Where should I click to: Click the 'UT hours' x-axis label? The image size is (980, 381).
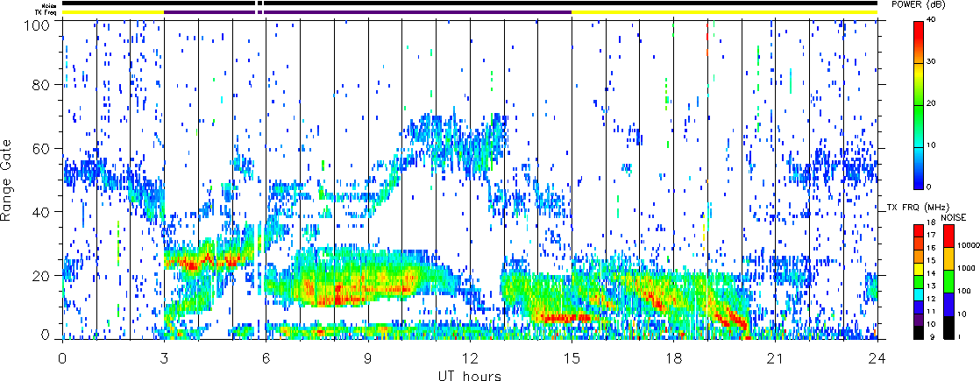[469, 375]
